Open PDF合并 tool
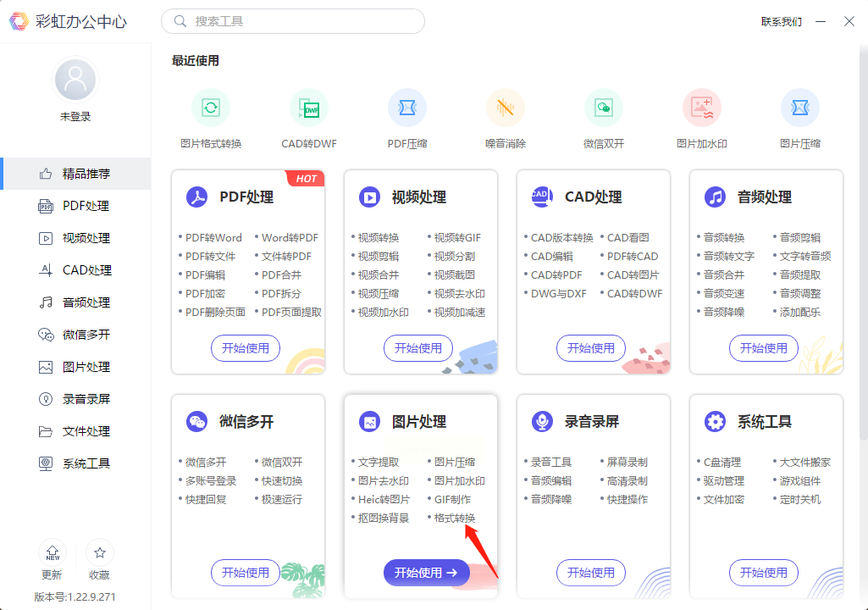 click(281, 274)
